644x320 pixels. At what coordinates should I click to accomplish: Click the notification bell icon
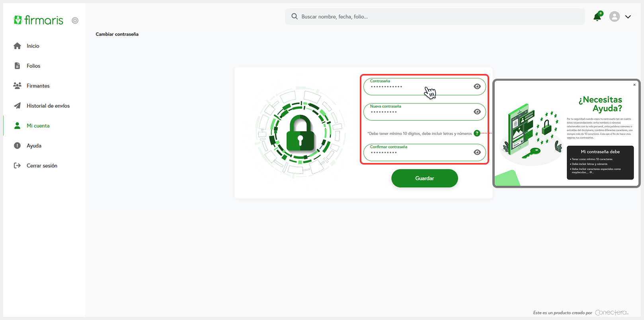(597, 17)
